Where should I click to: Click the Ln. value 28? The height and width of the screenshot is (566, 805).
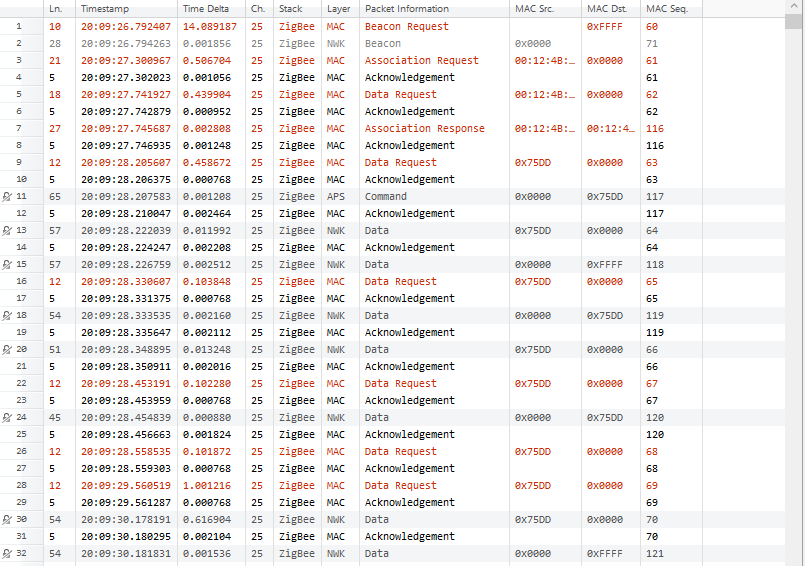click(x=55, y=44)
